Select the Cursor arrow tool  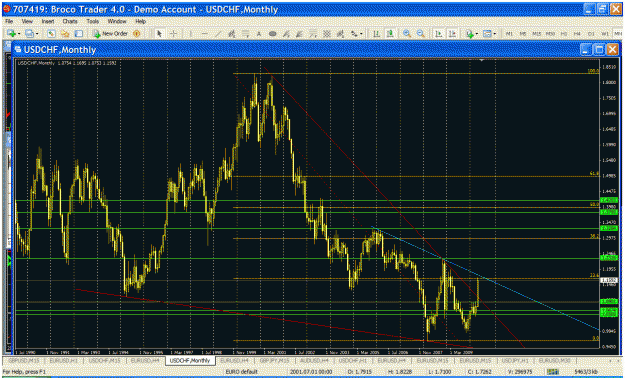coord(159,34)
